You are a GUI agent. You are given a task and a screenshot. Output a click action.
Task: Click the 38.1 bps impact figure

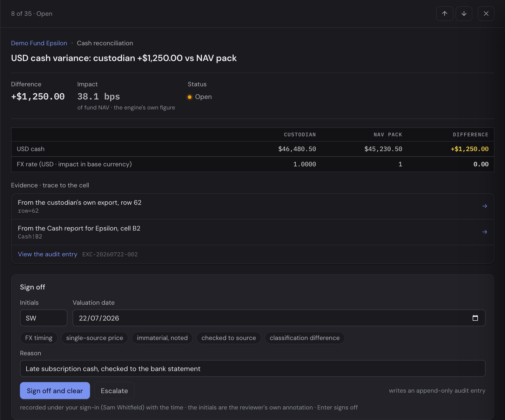point(99,96)
